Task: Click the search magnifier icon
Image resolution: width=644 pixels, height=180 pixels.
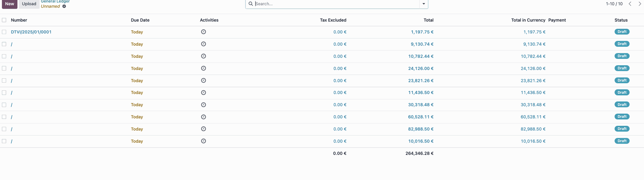Action: [251, 4]
